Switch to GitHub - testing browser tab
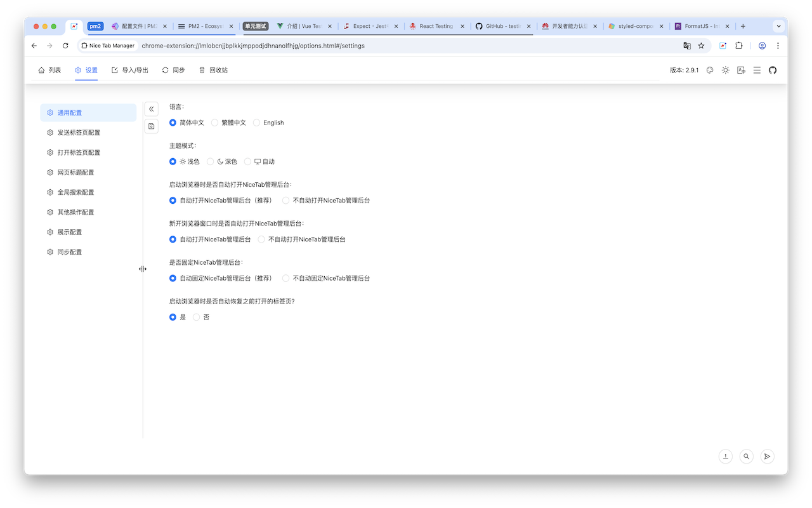The width and height of the screenshot is (812, 508). coord(504,26)
